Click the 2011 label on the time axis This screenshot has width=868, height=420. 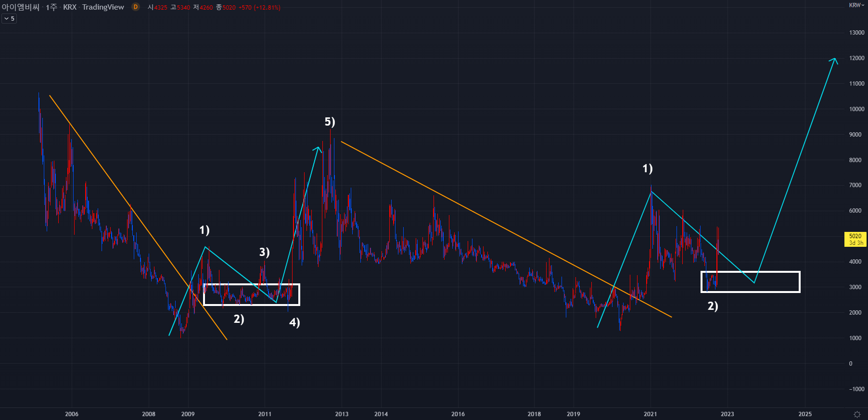pos(265,414)
